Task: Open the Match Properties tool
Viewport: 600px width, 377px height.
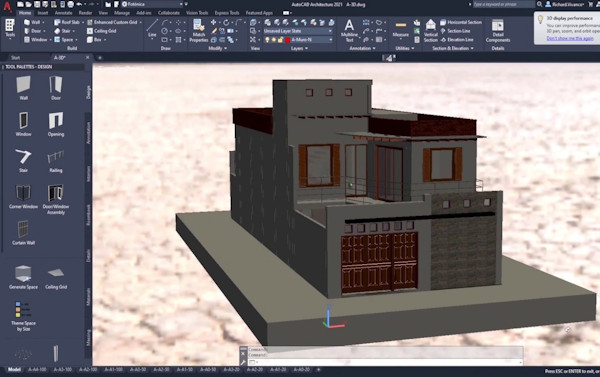Action: 199,31
